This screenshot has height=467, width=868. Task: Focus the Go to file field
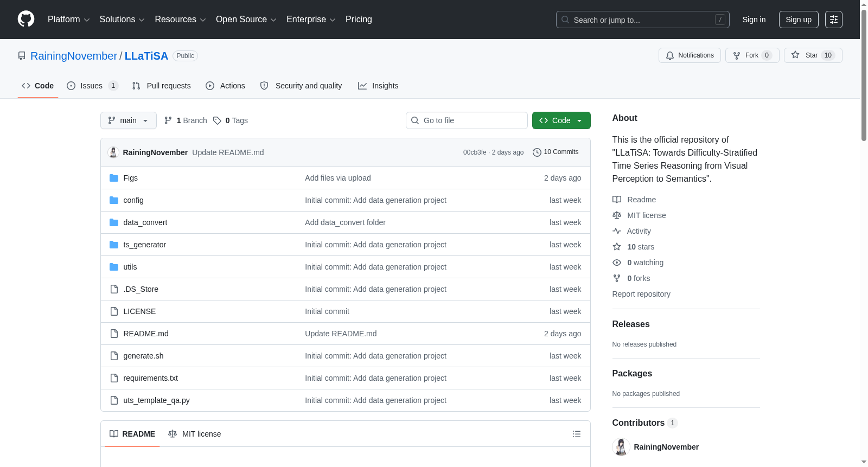[467, 120]
